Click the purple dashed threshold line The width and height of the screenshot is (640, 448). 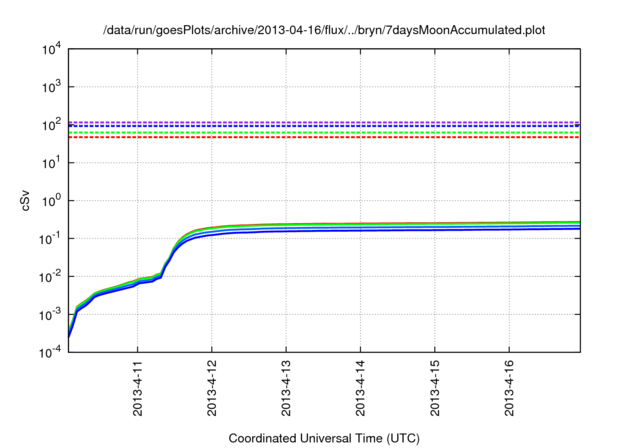click(324, 122)
